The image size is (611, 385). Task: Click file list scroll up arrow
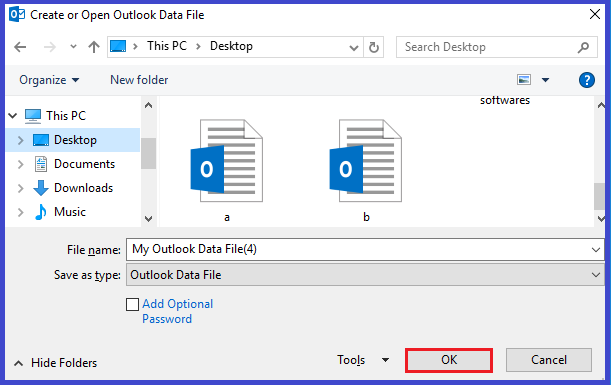[600, 105]
